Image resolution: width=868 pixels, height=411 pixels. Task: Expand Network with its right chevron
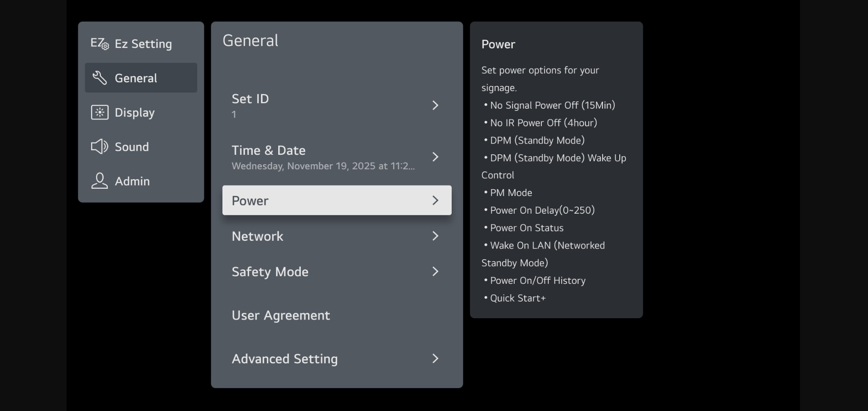coord(435,236)
